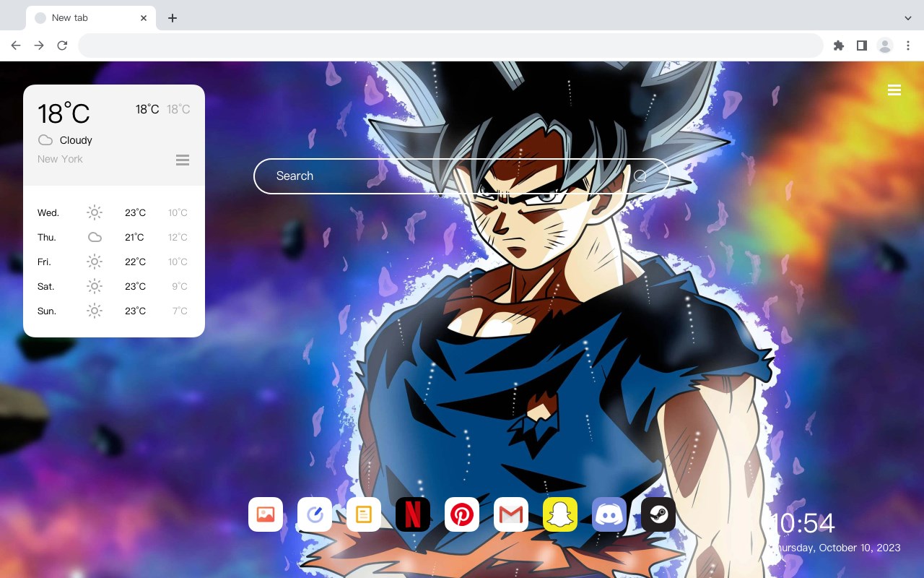The width and height of the screenshot is (924, 578).
Task: Select the New tab tab
Action: (90, 18)
